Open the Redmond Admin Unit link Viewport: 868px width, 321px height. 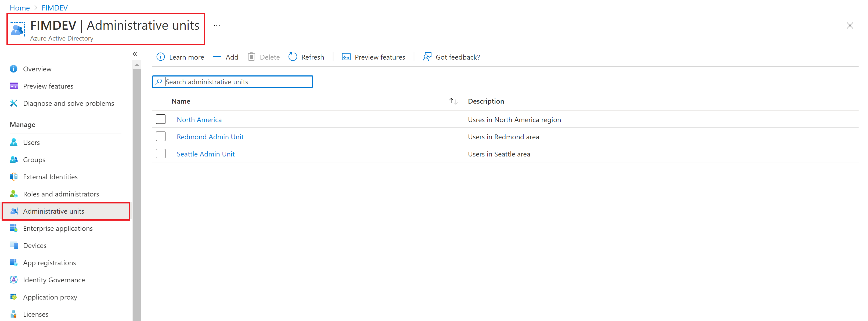pos(210,137)
